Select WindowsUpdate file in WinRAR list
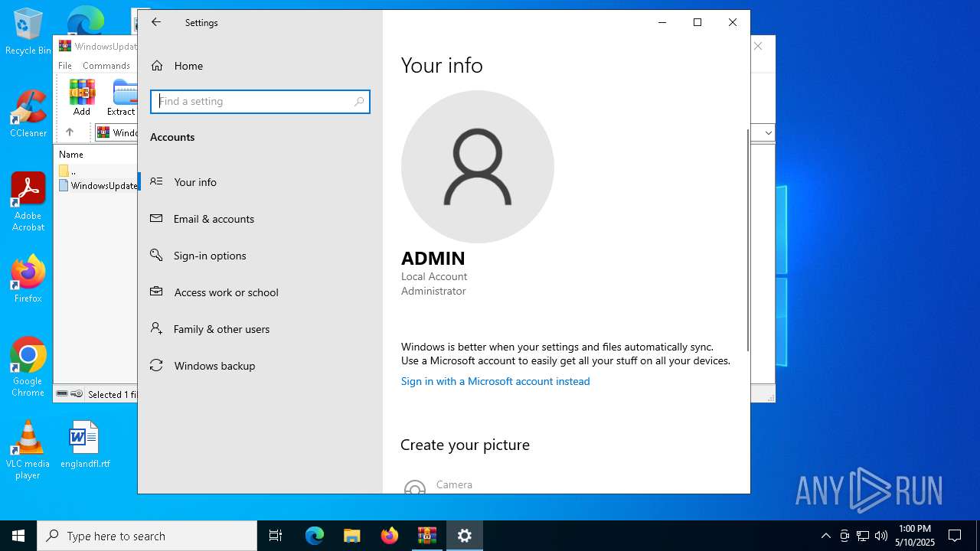This screenshot has width=980, height=551. [x=98, y=186]
